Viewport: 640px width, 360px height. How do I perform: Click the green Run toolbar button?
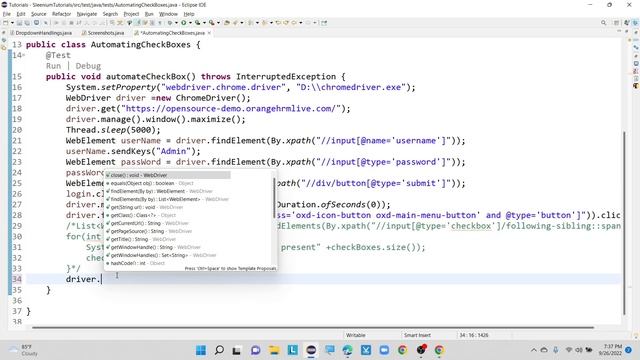click(184, 23)
